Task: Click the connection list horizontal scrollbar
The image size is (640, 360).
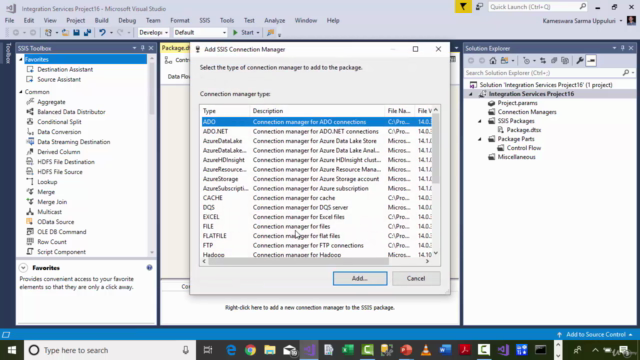Action: coord(298,261)
